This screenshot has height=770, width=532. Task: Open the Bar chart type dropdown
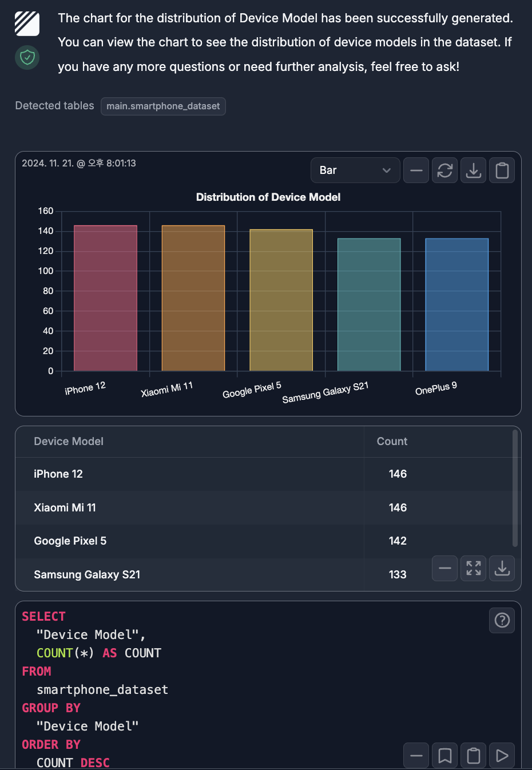pyautogui.click(x=355, y=170)
